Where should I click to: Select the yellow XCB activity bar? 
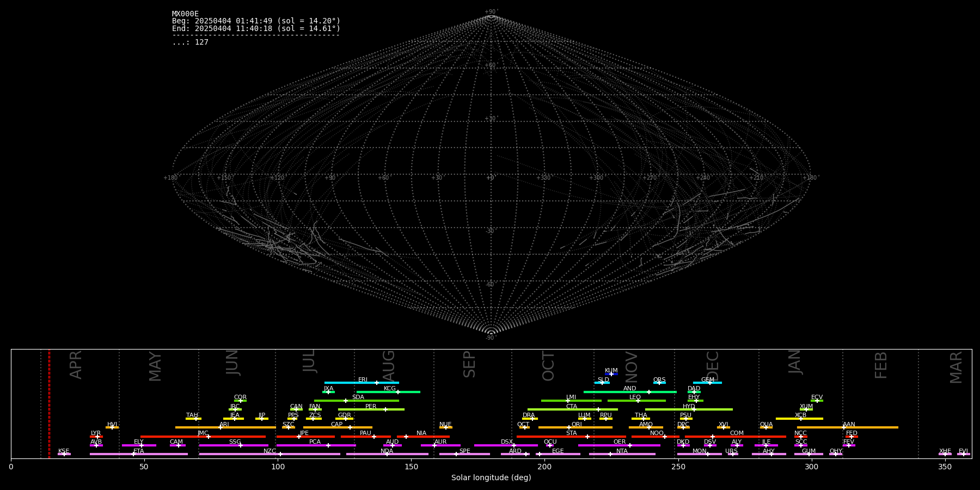[799, 419]
